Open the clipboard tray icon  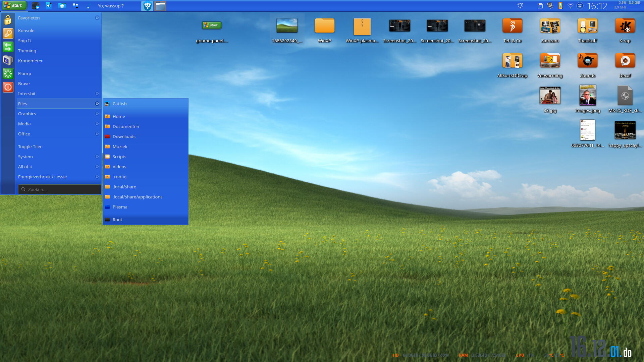(x=540, y=6)
